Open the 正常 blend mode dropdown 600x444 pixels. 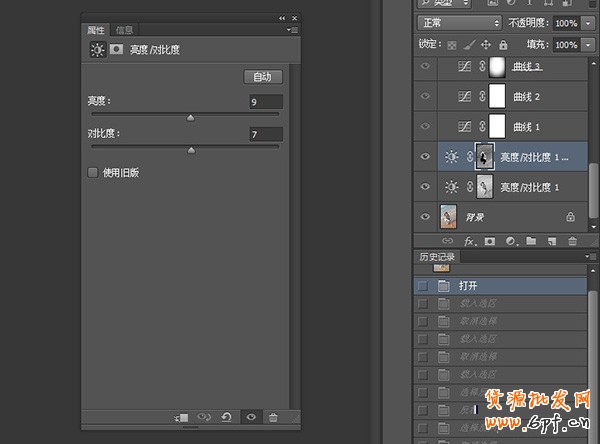[458, 22]
